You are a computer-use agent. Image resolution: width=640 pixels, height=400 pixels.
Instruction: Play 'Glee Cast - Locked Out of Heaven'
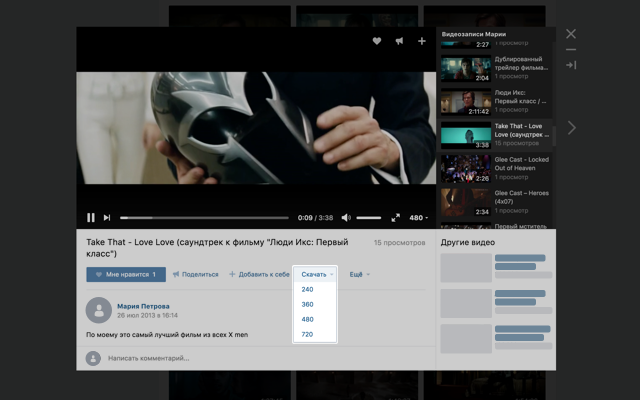click(496, 169)
